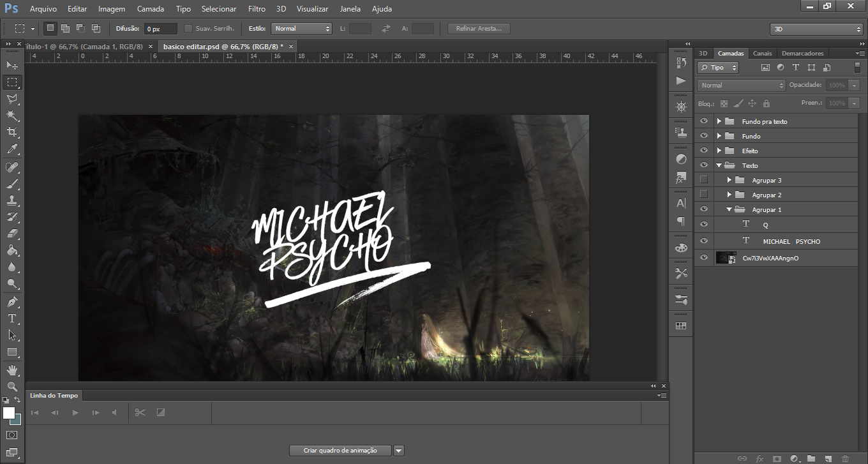Pick the Eyedropper tool
The width and height of the screenshot is (868, 464).
tap(12, 149)
